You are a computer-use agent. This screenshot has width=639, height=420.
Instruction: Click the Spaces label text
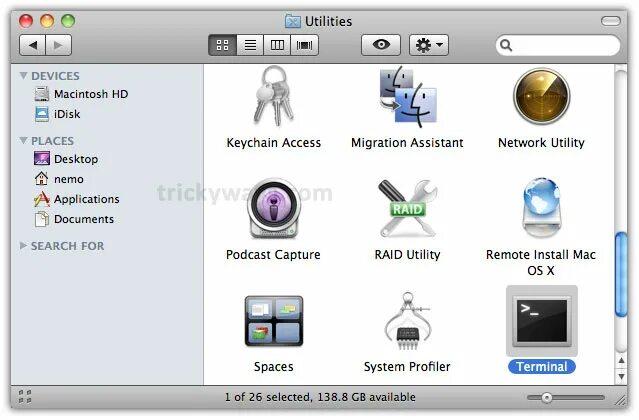(273, 367)
